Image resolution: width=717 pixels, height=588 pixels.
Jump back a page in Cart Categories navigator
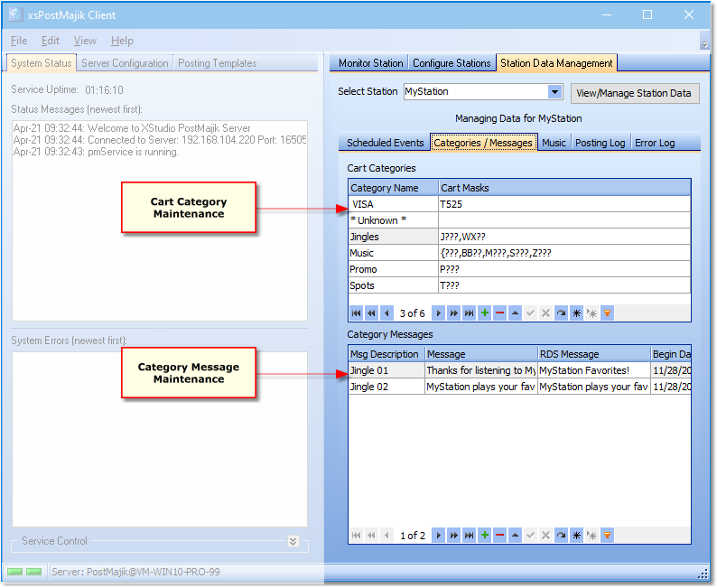click(371, 313)
